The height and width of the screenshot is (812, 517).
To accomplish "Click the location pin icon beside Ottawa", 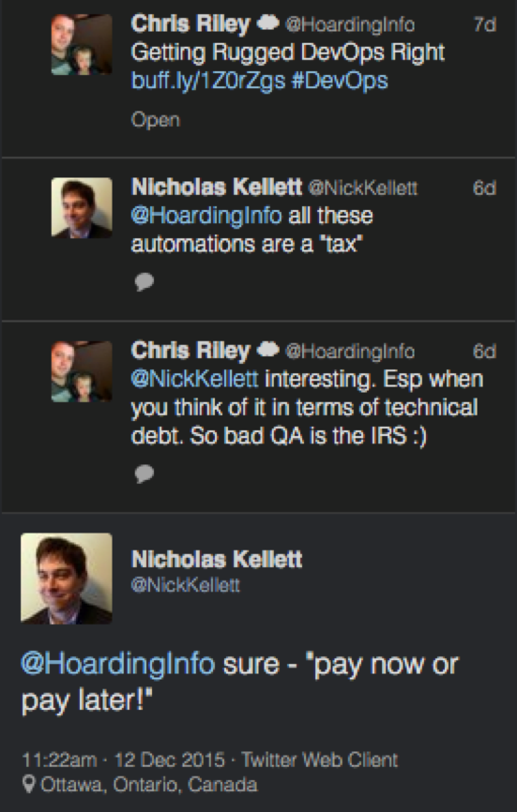I will 29,784.
